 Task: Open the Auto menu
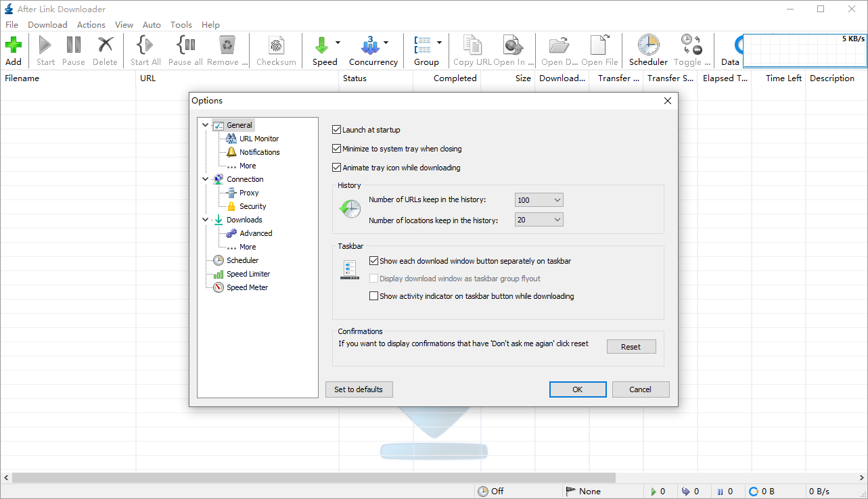(152, 24)
